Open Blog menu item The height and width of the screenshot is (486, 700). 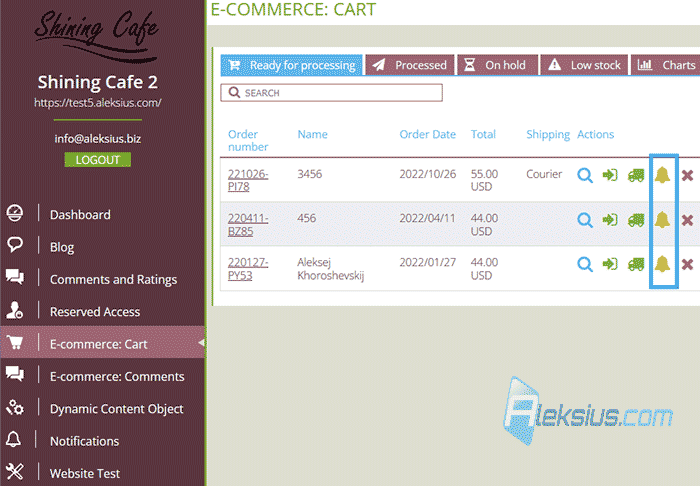(x=62, y=247)
